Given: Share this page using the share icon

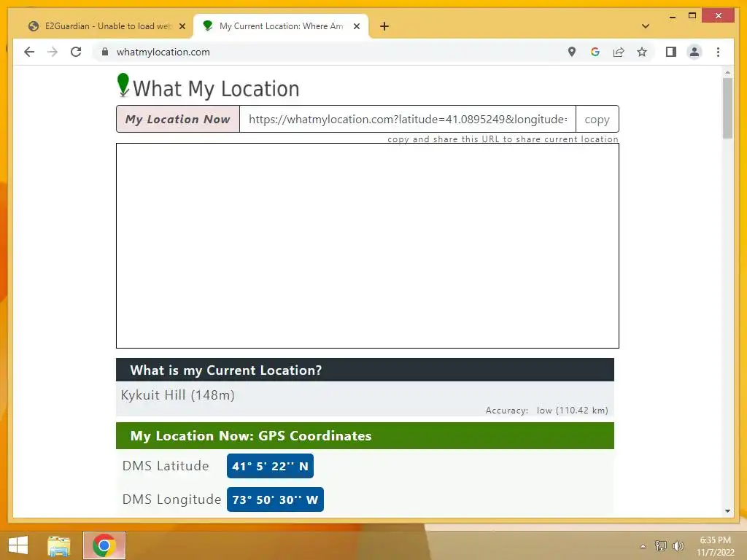Looking at the screenshot, I should pyautogui.click(x=619, y=52).
